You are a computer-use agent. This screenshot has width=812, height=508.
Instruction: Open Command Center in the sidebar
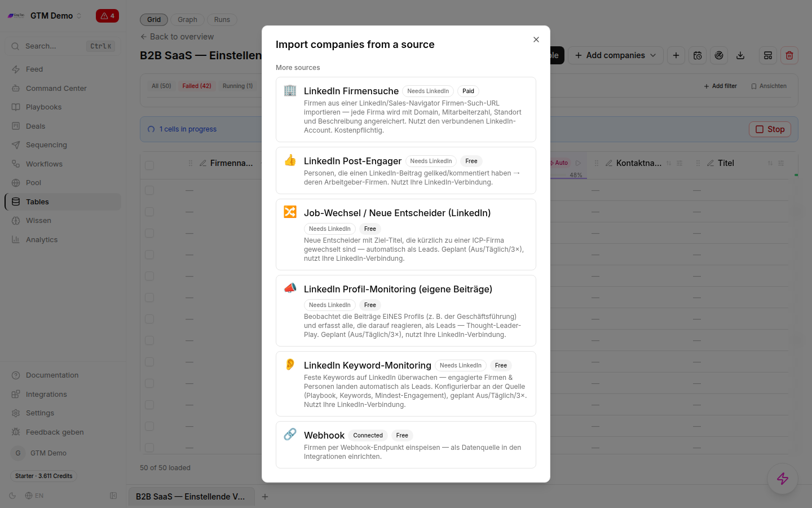coord(63,88)
